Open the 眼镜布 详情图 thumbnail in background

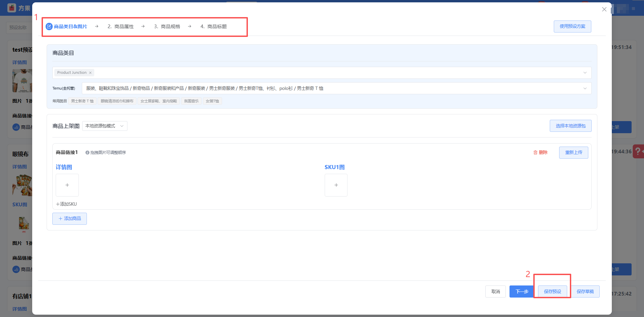pos(22,185)
